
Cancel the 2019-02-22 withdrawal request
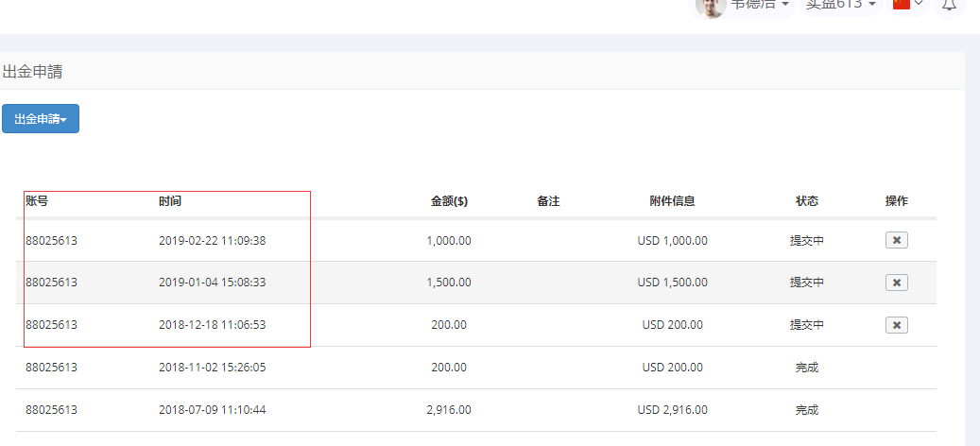point(896,240)
